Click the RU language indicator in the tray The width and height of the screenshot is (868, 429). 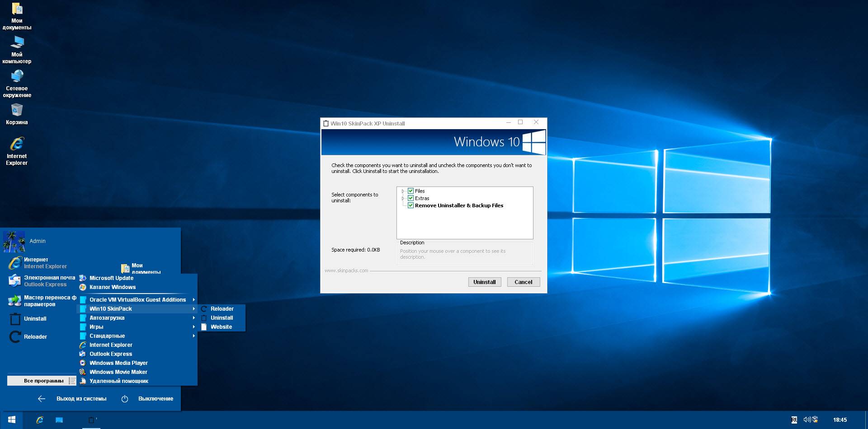[x=794, y=420]
